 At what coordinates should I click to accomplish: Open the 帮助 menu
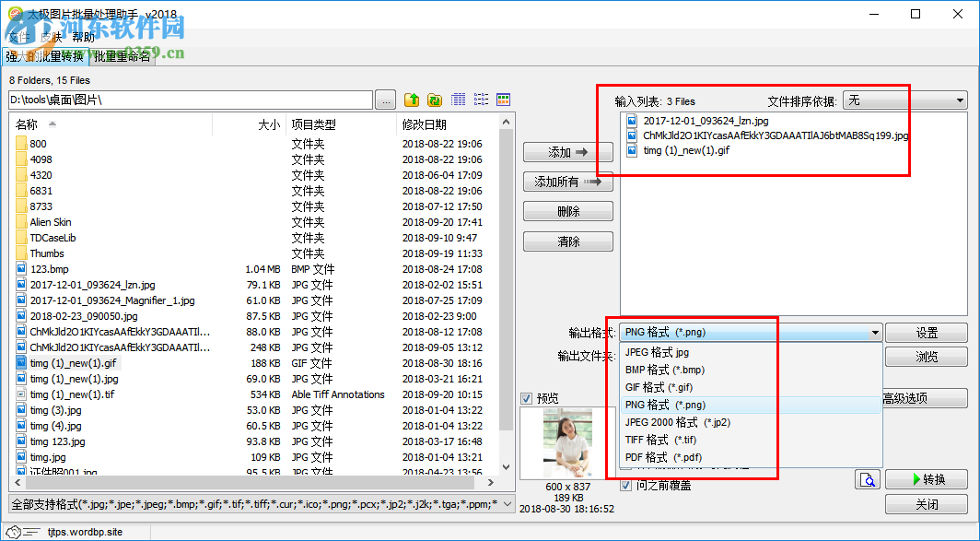[x=84, y=38]
